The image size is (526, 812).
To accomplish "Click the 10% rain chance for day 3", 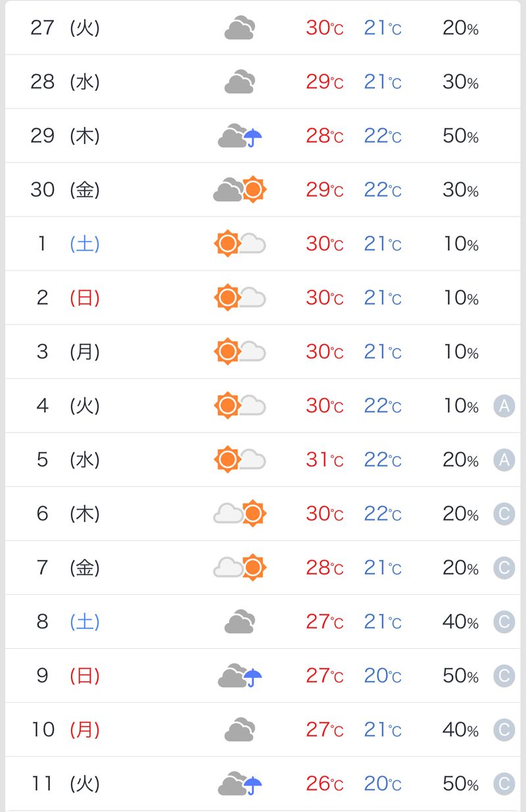I will [x=460, y=352].
